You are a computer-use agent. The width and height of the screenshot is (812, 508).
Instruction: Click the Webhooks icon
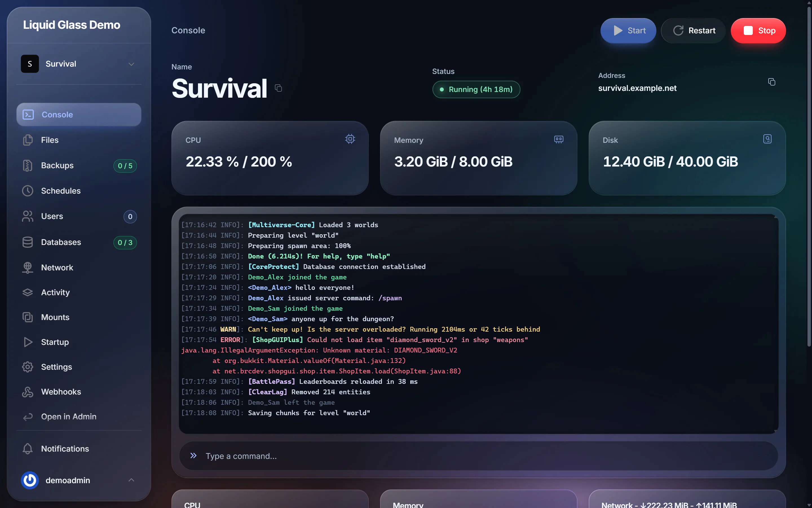[28, 392]
